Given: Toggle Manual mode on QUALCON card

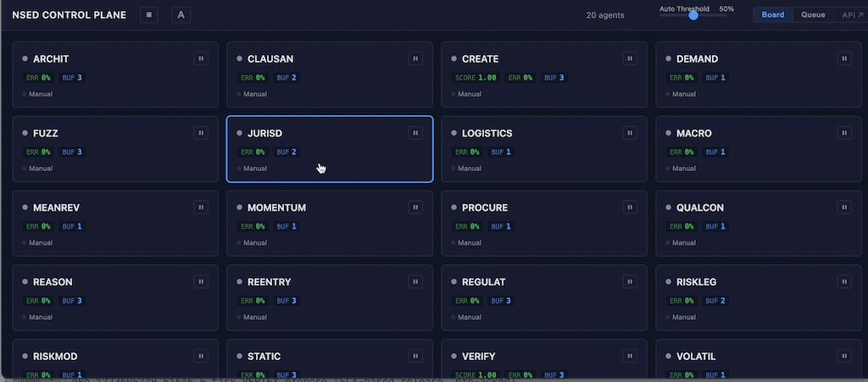Looking at the screenshot, I should point(682,243).
